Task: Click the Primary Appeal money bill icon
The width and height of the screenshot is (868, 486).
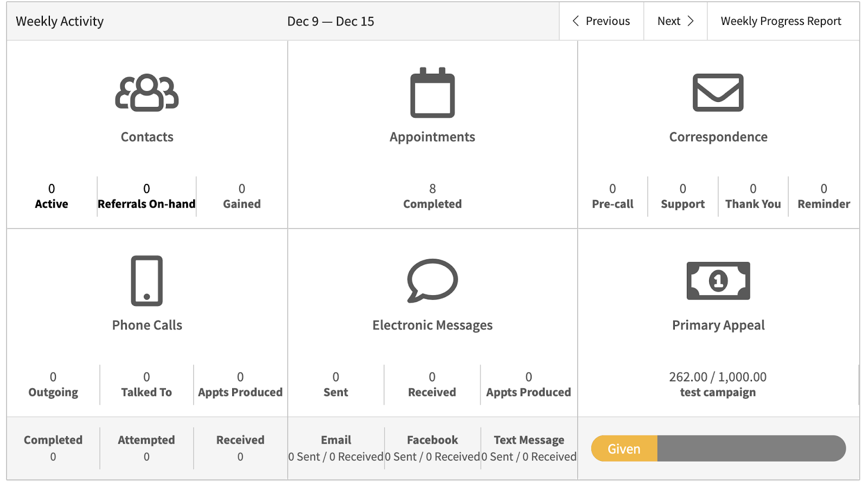Action: pyautogui.click(x=718, y=281)
